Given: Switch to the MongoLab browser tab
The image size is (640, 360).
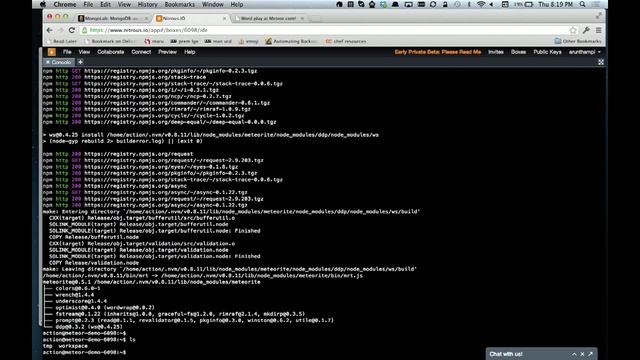Looking at the screenshot, I should click(x=113, y=18).
